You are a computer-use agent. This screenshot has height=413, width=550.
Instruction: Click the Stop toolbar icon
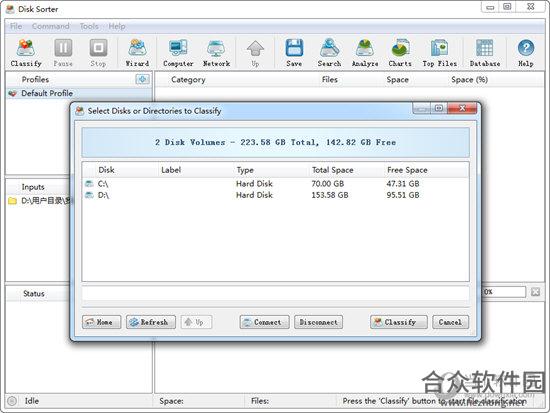pos(98,53)
